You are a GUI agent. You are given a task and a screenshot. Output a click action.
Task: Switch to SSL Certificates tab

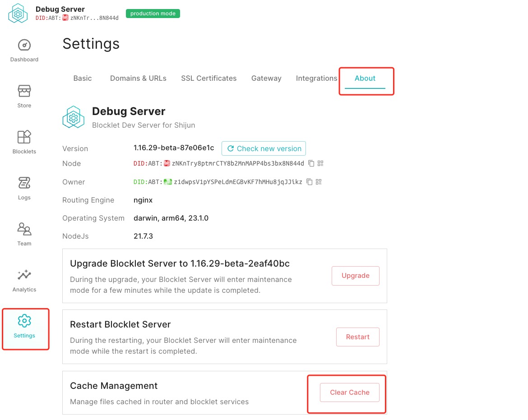tap(208, 78)
